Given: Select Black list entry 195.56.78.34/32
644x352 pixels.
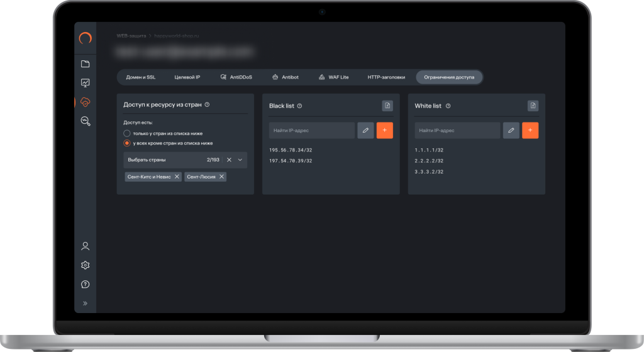Looking at the screenshot, I should tap(291, 150).
